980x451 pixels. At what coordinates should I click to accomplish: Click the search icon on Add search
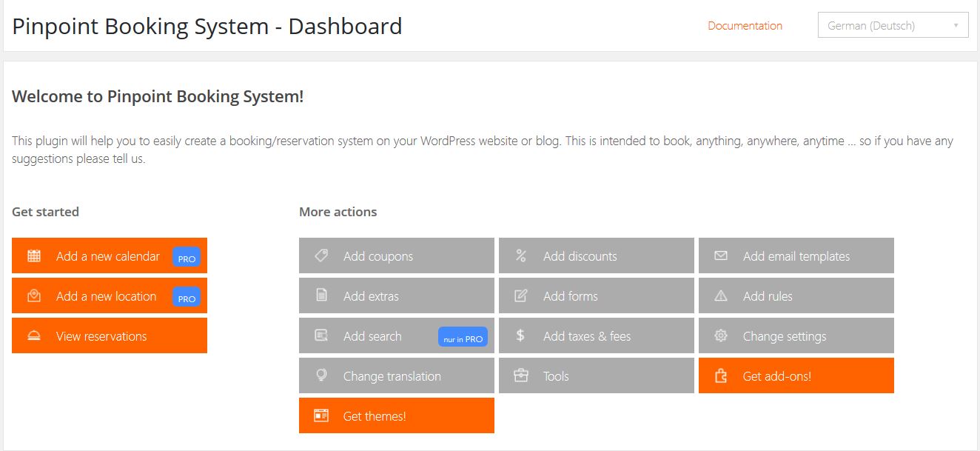pos(321,336)
